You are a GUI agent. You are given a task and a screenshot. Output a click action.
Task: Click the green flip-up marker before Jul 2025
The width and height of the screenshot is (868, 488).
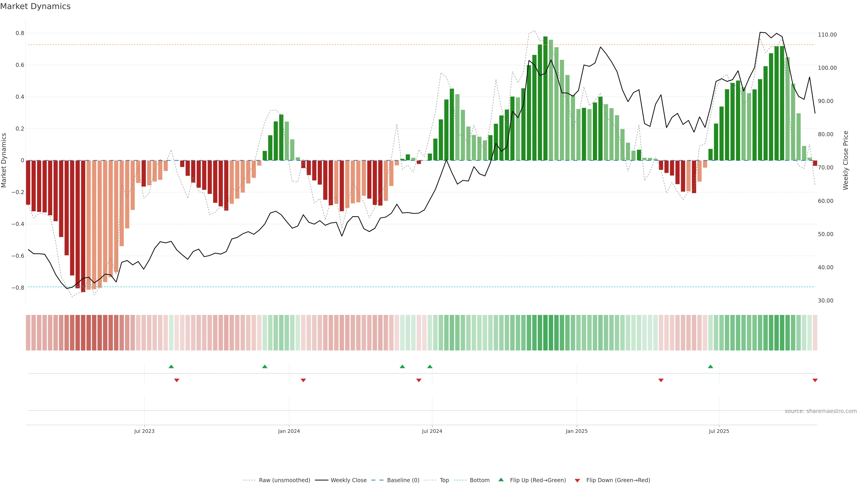click(710, 366)
